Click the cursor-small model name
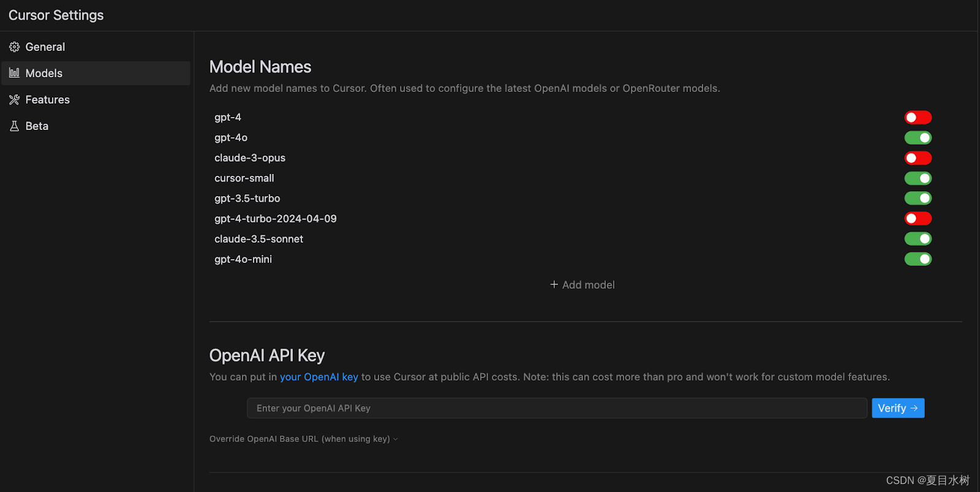Viewport: 980px width, 492px height. [244, 178]
